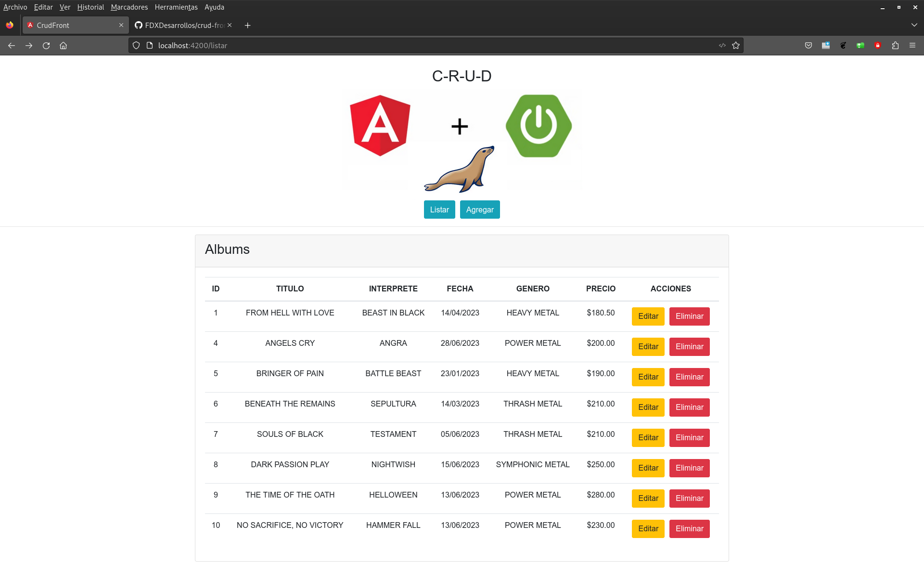
Task: Click the red shield lock extension icon
Action: (878, 45)
